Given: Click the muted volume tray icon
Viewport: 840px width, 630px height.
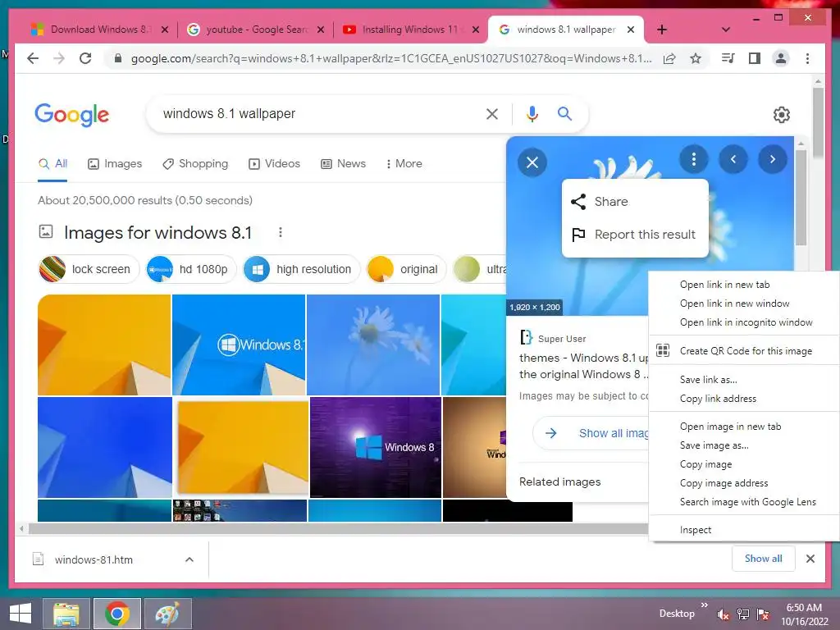Looking at the screenshot, I should 724,614.
